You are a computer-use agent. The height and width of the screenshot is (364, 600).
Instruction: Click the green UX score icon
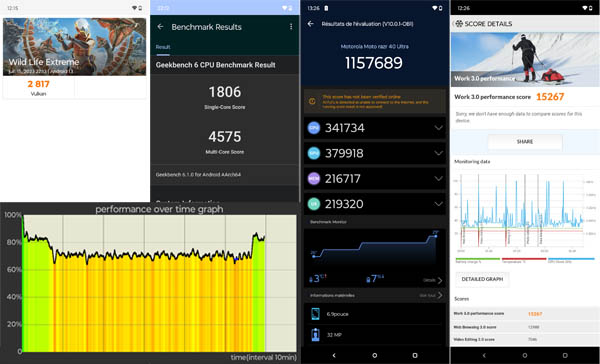click(314, 204)
